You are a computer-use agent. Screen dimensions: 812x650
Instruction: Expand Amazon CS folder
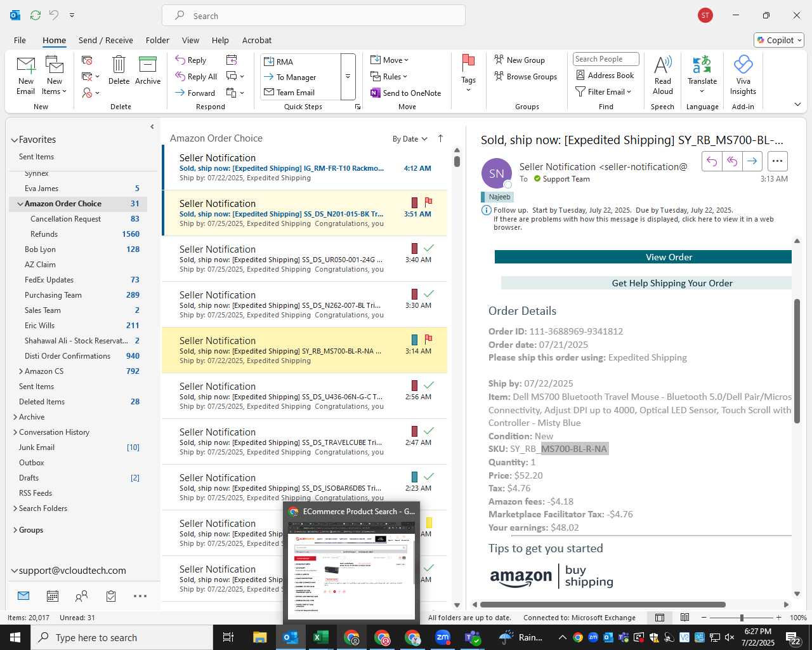20,371
